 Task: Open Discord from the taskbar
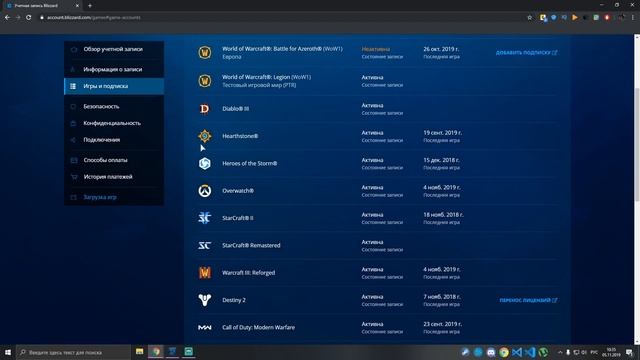tap(491, 352)
